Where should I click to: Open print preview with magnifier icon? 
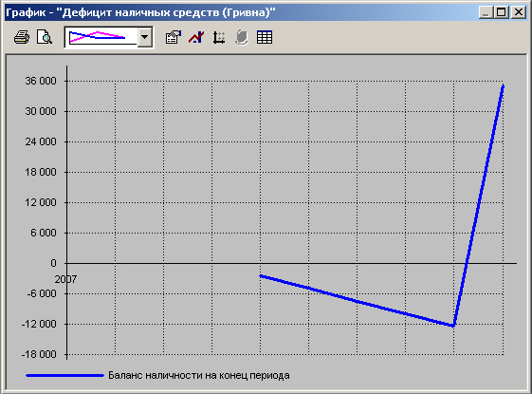(x=45, y=37)
